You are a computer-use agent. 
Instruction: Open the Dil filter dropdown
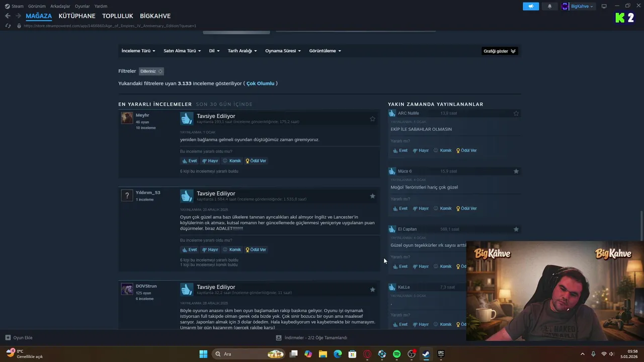click(214, 51)
